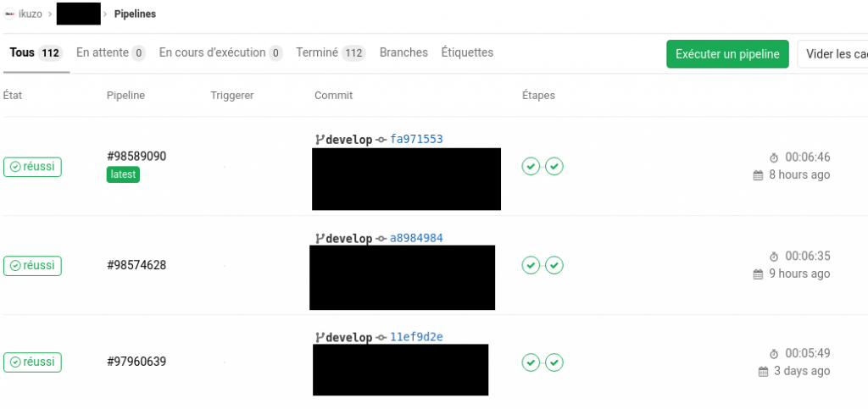Click first stage check icon of pipeline #98589090

tap(531, 166)
